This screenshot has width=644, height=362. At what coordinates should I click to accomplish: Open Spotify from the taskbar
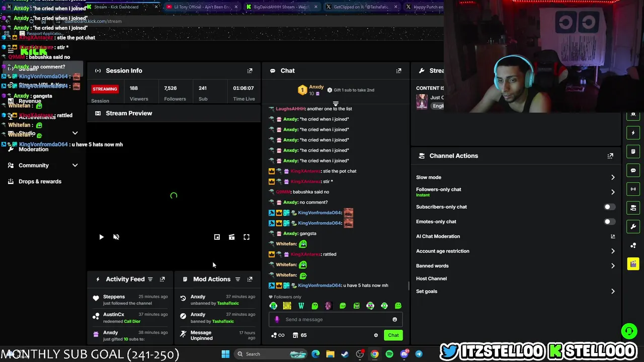(389, 354)
